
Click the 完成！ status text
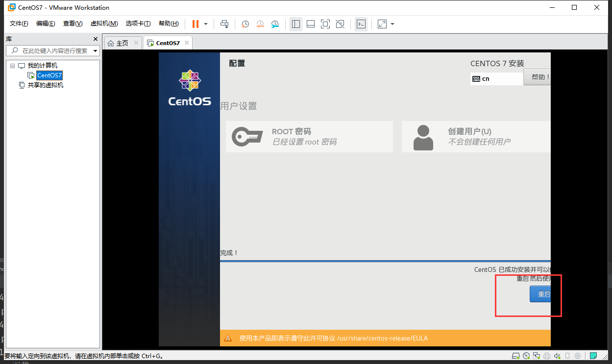[x=229, y=253]
